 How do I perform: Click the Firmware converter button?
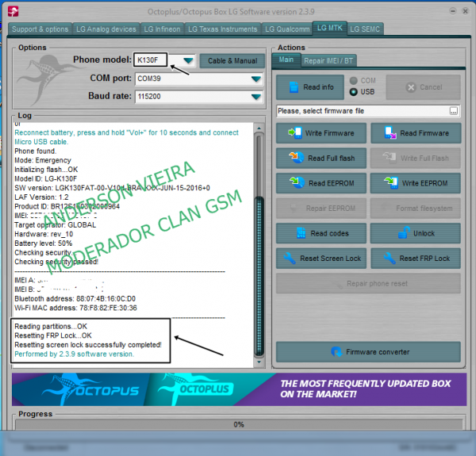[368, 352]
